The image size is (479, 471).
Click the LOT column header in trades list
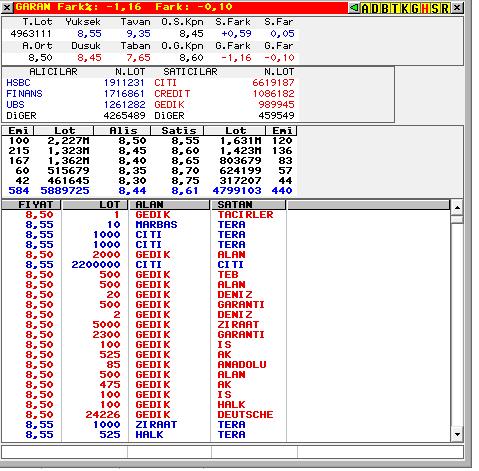pos(95,204)
